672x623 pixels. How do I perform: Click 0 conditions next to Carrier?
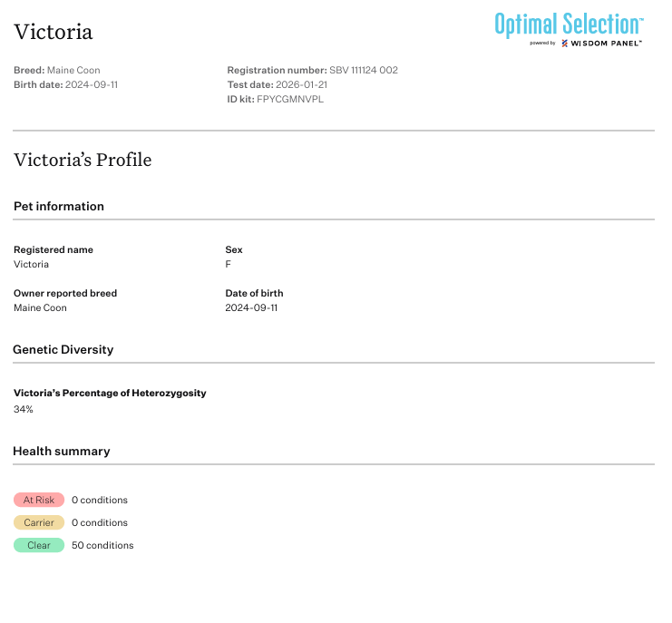click(x=100, y=523)
